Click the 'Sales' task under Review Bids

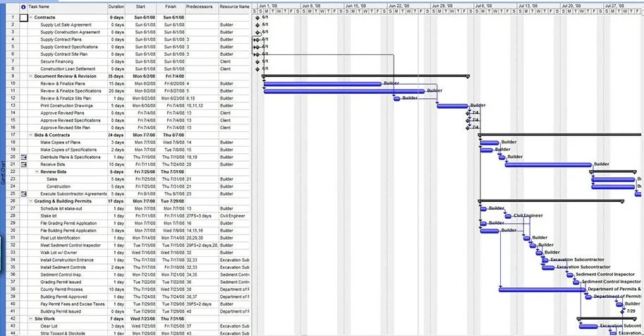(51, 179)
